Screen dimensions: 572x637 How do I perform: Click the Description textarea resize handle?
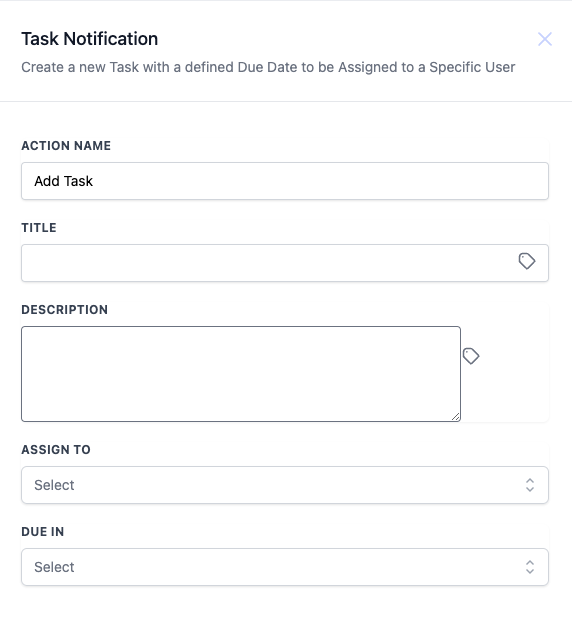(x=455, y=416)
